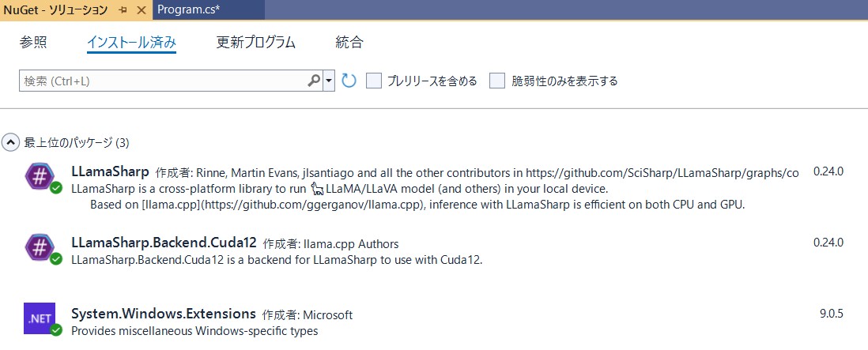Image resolution: width=868 pixels, height=350 pixels.
Task: Select the LLamaSharp package title
Action: [110, 171]
